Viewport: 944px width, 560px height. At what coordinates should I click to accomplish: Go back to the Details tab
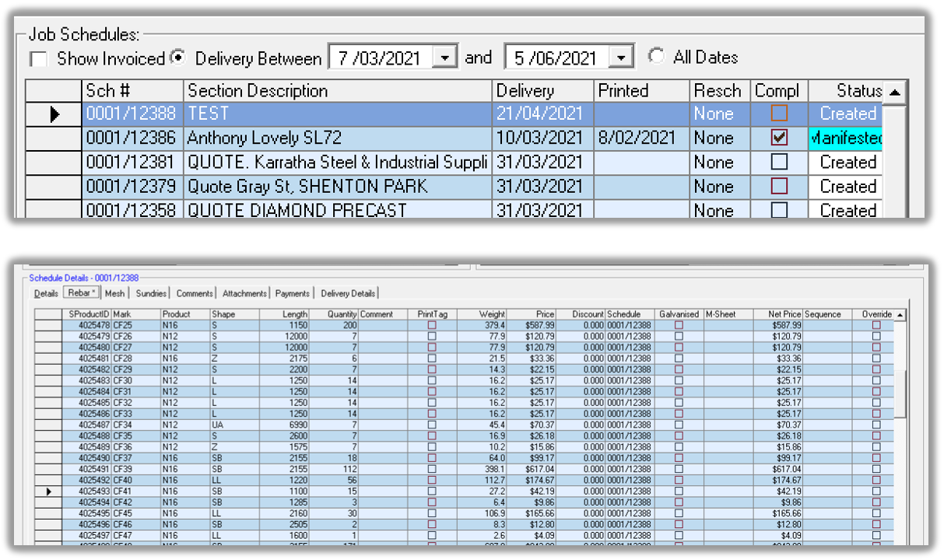48,293
